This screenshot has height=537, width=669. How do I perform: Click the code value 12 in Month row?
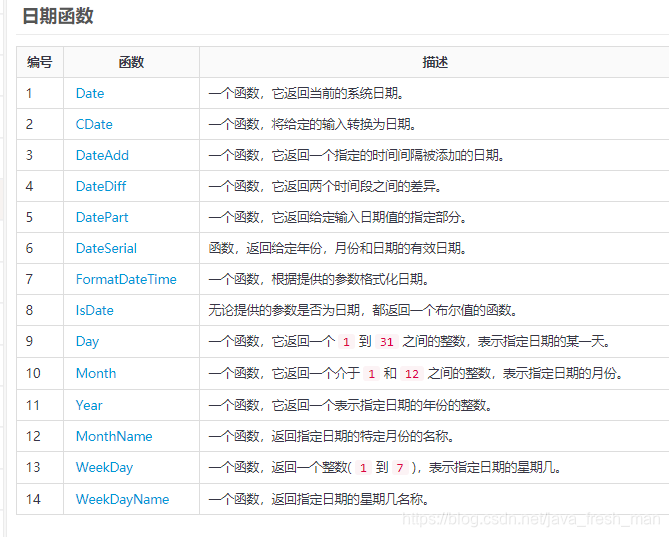coord(412,374)
